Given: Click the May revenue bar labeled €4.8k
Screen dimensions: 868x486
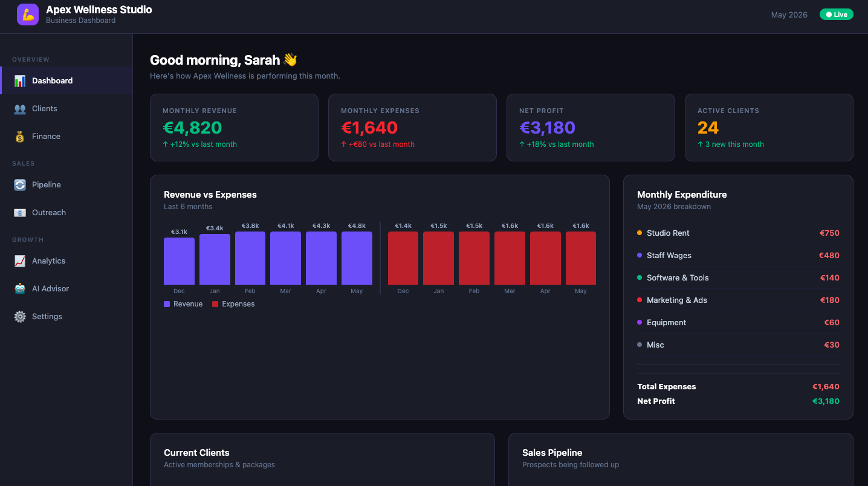Looking at the screenshot, I should click(357, 258).
